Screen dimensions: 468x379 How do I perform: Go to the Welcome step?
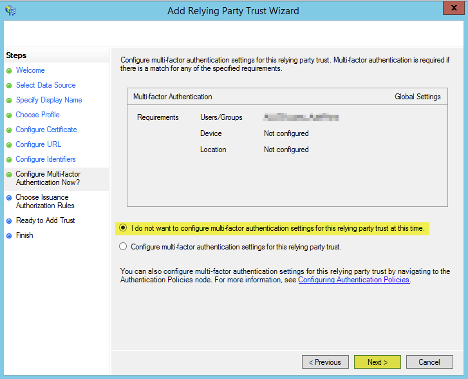30,70
